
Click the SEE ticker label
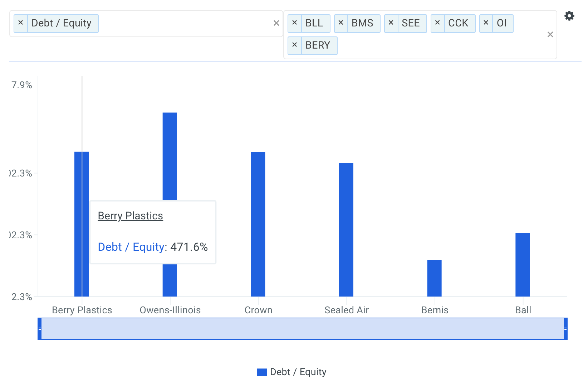click(x=411, y=23)
